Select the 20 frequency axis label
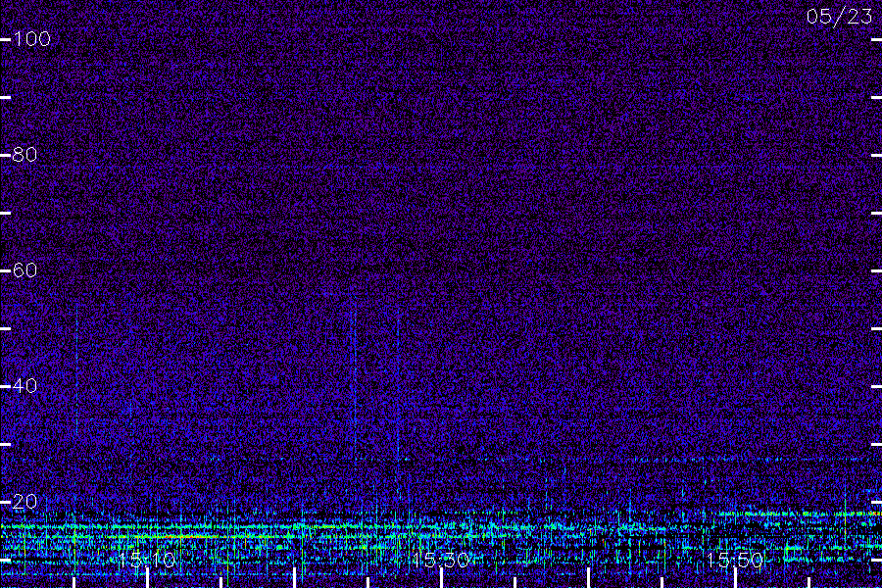The width and height of the screenshot is (882, 588). 24,502
